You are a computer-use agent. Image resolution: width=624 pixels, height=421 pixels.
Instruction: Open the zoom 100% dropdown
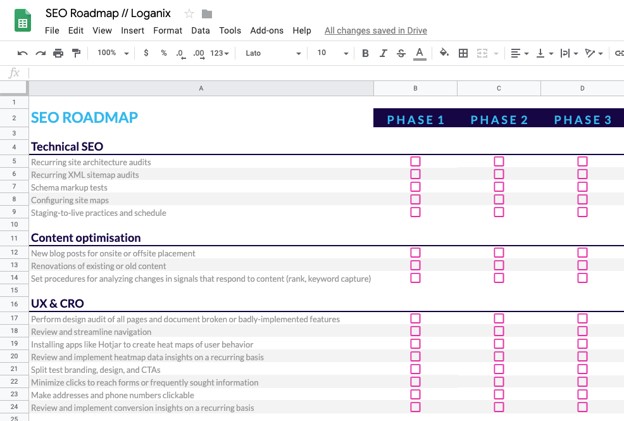(x=113, y=53)
